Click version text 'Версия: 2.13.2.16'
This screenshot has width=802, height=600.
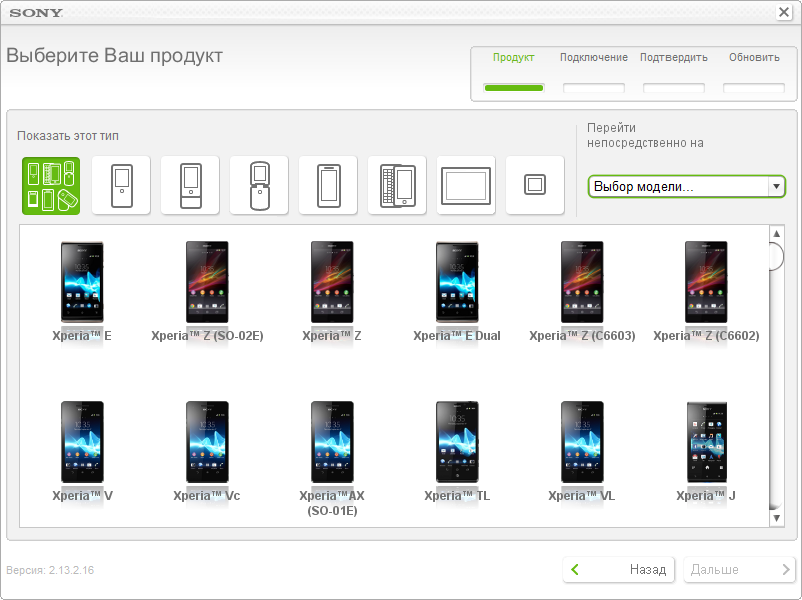[50, 570]
